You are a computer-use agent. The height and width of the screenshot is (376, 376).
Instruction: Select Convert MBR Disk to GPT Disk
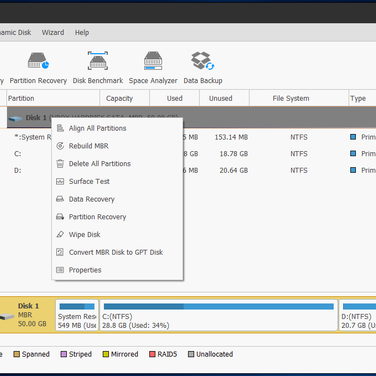117,252
